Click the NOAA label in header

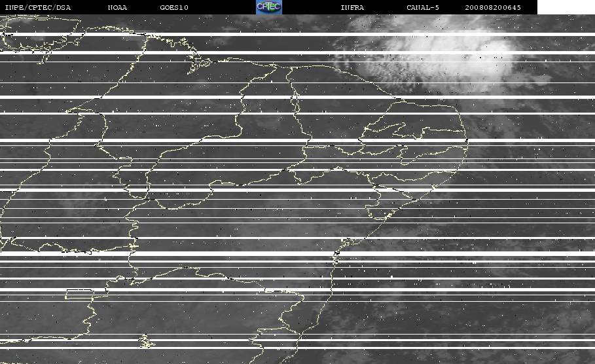point(118,8)
